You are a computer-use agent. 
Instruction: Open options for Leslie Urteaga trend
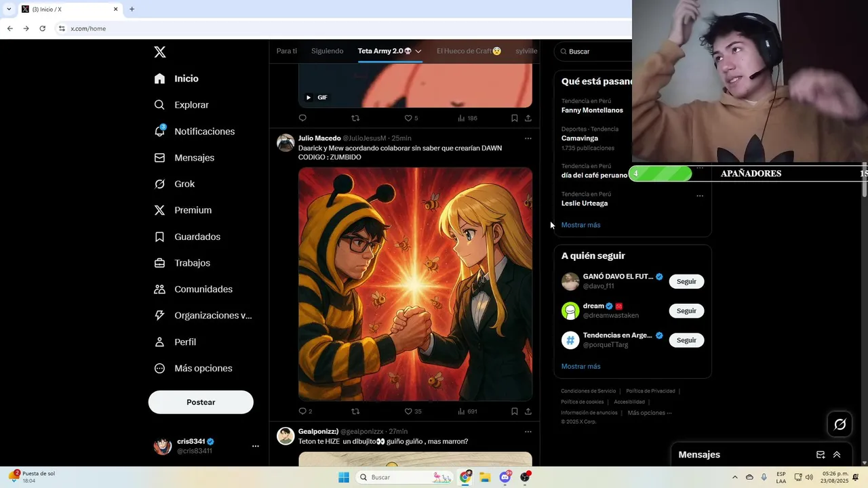[700, 196]
